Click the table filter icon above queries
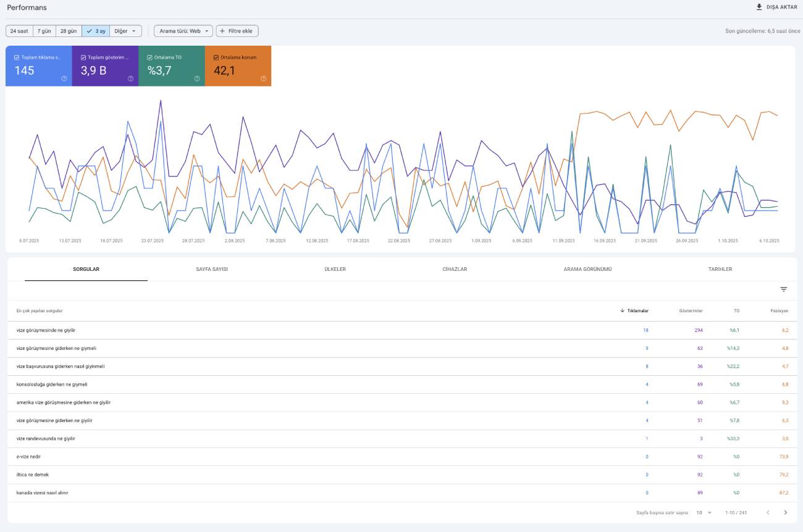This screenshot has height=532, width=803. coord(784,289)
